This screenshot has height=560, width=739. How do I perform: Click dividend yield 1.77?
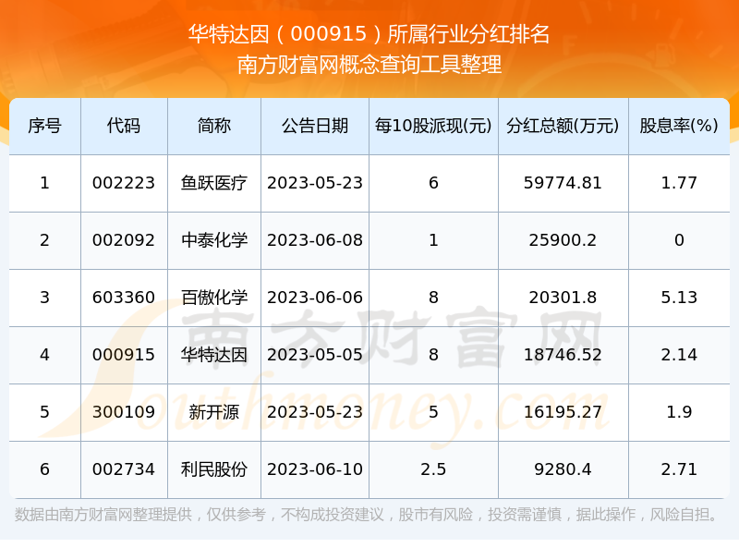[x=679, y=183]
